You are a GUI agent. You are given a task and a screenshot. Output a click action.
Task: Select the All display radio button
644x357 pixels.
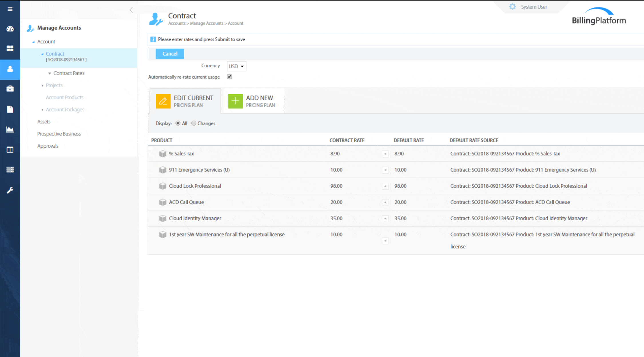point(178,123)
